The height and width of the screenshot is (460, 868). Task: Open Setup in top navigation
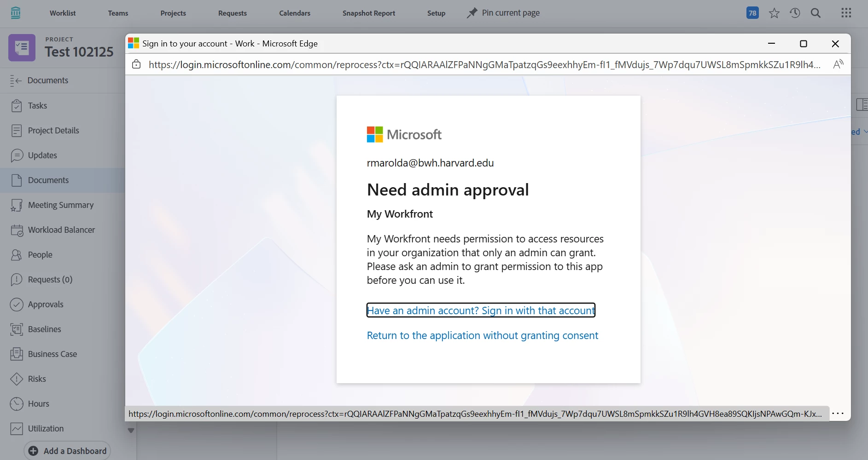pos(436,13)
